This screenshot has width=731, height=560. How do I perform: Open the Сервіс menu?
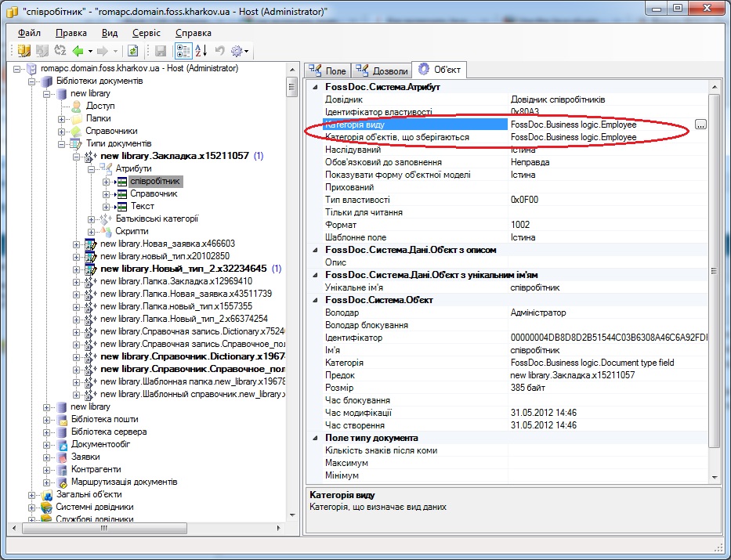(147, 33)
